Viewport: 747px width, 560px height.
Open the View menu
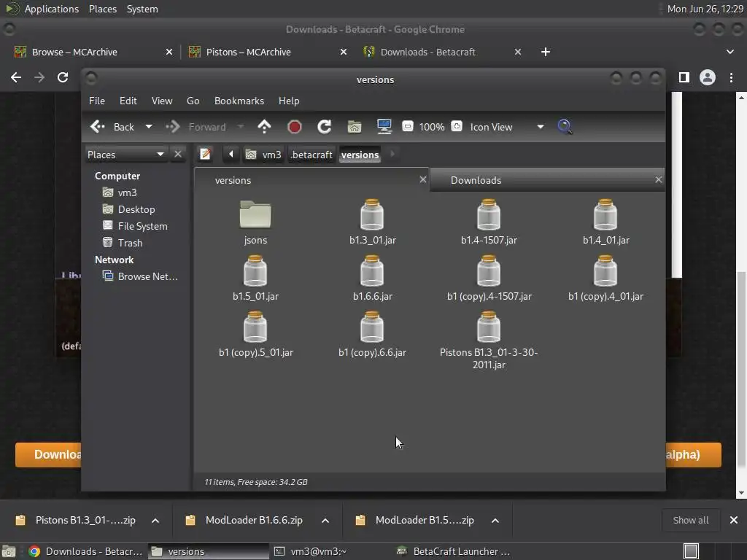(162, 101)
